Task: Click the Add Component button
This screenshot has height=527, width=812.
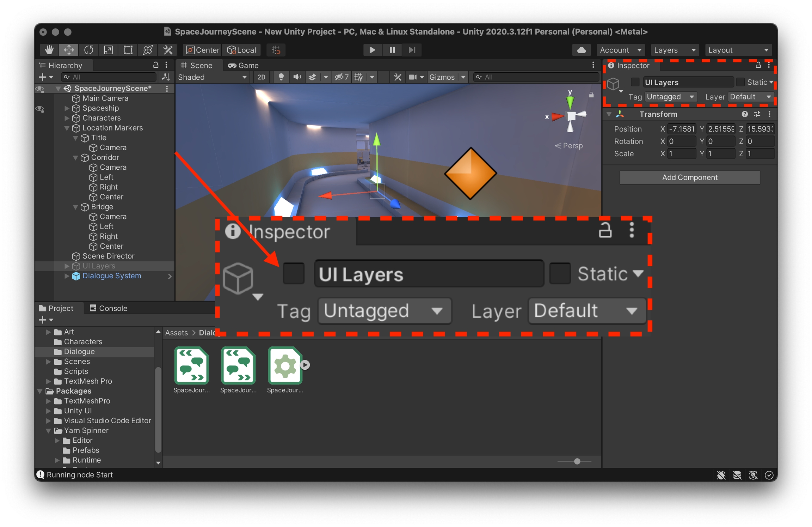Action: [689, 177]
